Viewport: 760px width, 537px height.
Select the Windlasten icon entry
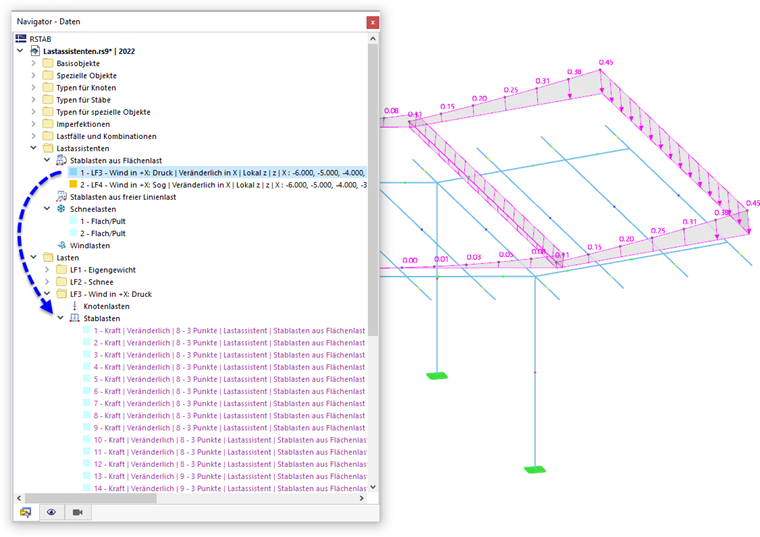pos(61,245)
